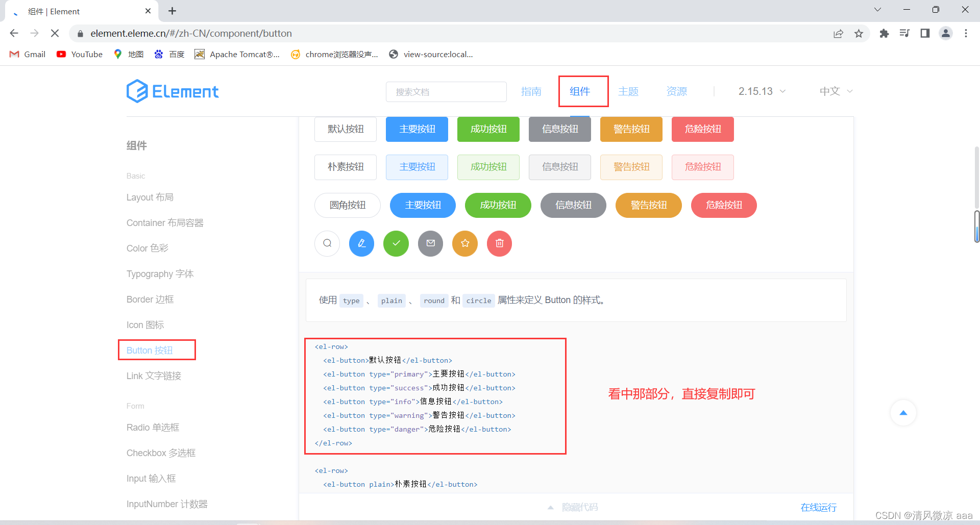
Task: Open the 指南 nav item
Action: coord(531,91)
